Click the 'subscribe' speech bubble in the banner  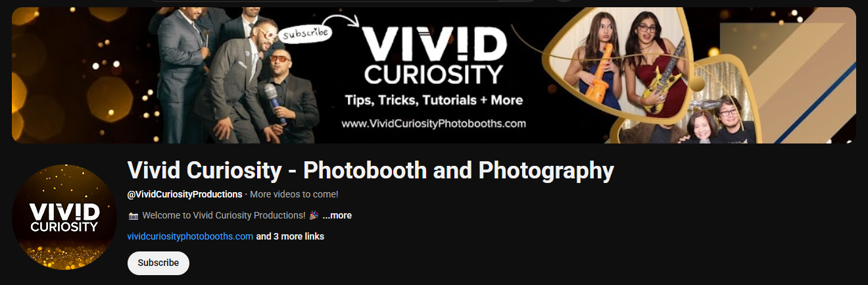(x=304, y=33)
